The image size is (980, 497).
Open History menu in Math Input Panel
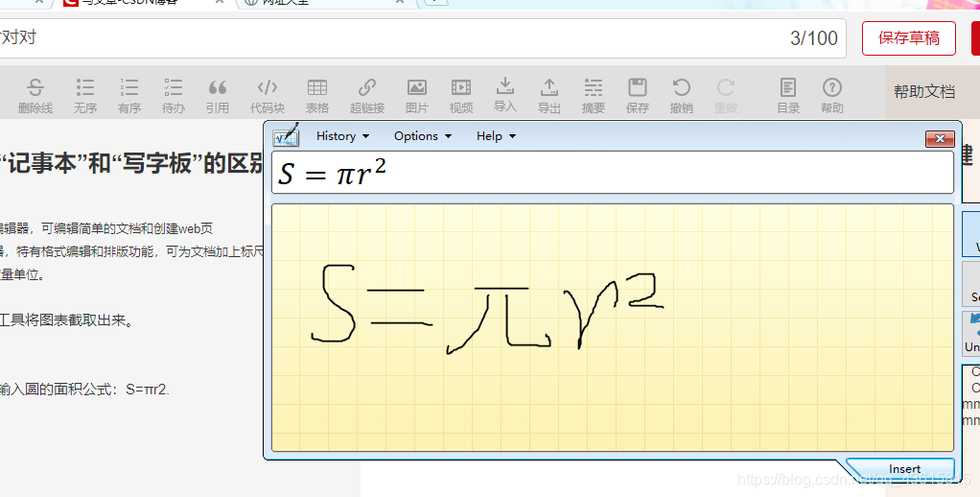pyautogui.click(x=342, y=135)
